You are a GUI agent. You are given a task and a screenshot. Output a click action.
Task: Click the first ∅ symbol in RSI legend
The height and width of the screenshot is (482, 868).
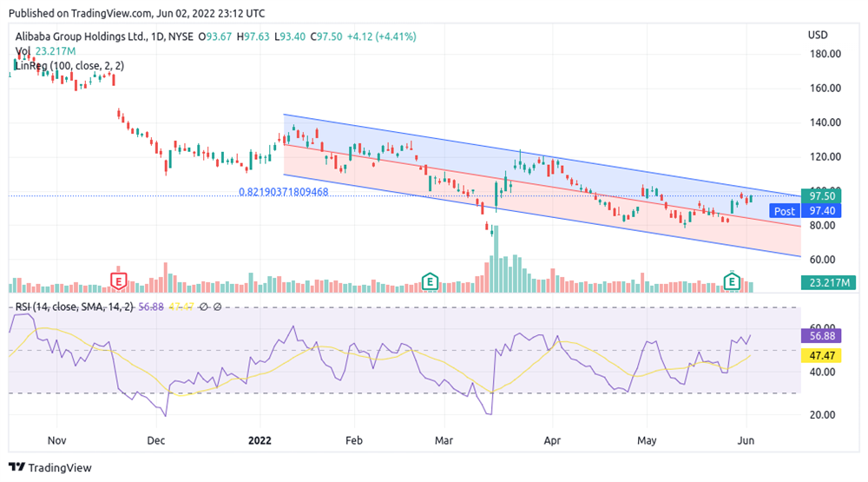click(x=203, y=307)
